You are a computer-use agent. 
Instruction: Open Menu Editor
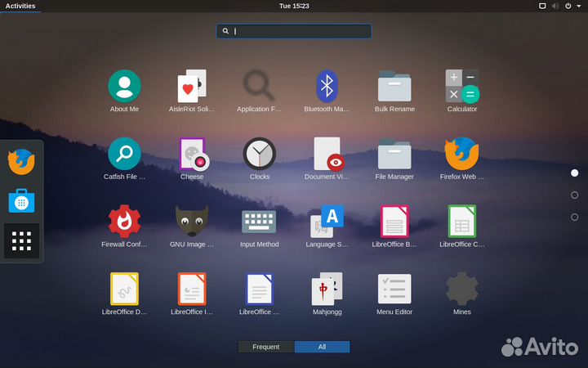394,294
